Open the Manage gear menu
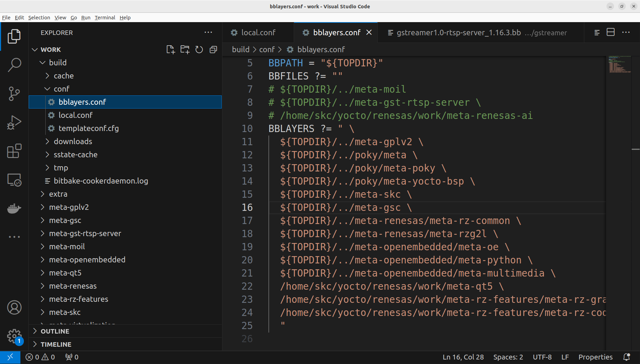This screenshot has width=640, height=364. 14,336
